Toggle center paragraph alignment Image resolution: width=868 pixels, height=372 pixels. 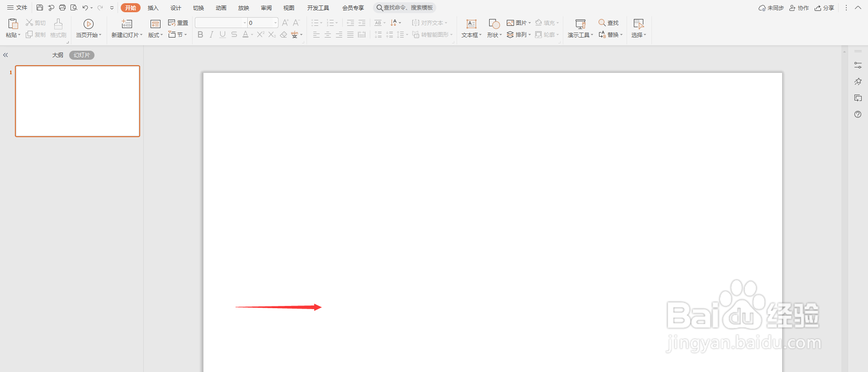328,34
